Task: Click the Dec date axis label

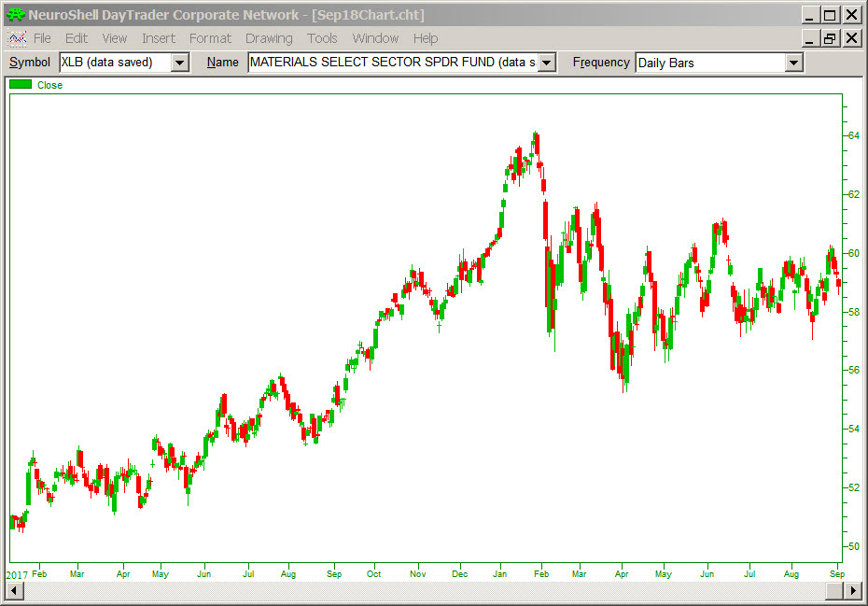Action: 459,574
